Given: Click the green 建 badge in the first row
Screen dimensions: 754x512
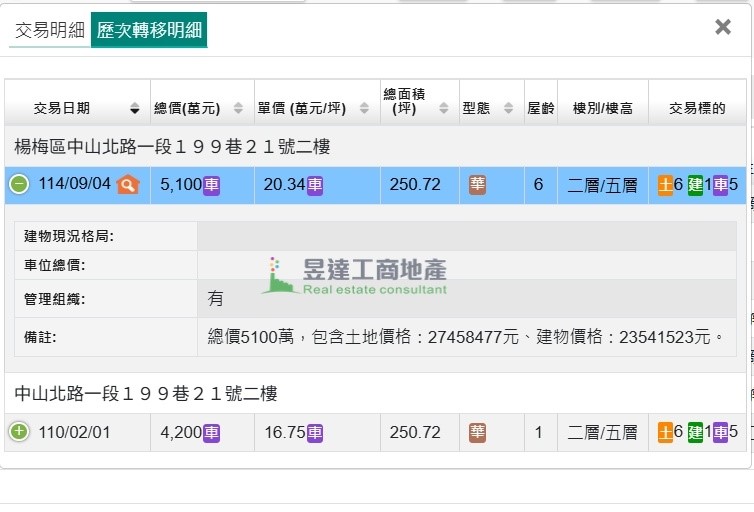Looking at the screenshot, I should [695, 185].
